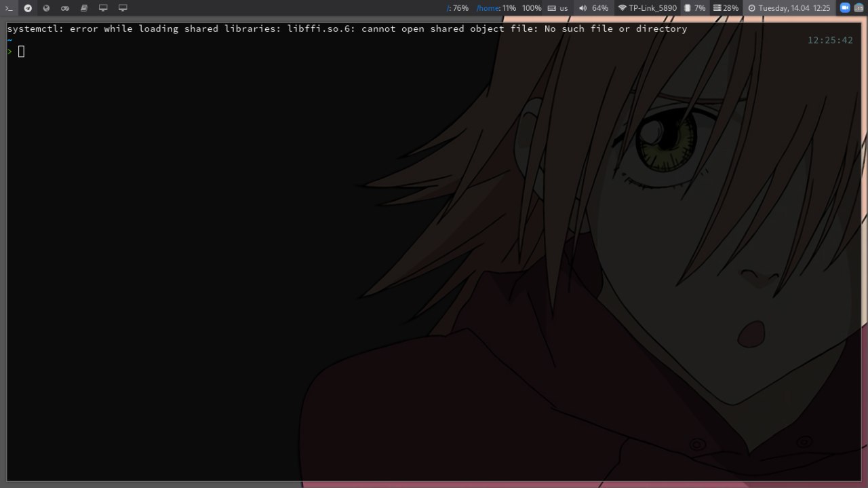Open the web browser globe workspace
The height and width of the screenshot is (488, 868).
point(46,8)
